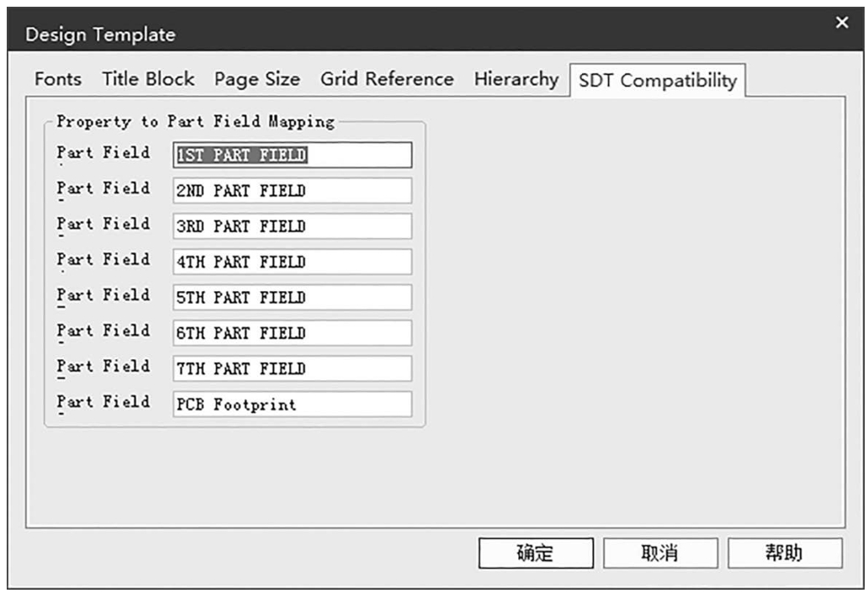Close the Design Template dialog
This screenshot has height=593, width=868.
click(x=842, y=22)
